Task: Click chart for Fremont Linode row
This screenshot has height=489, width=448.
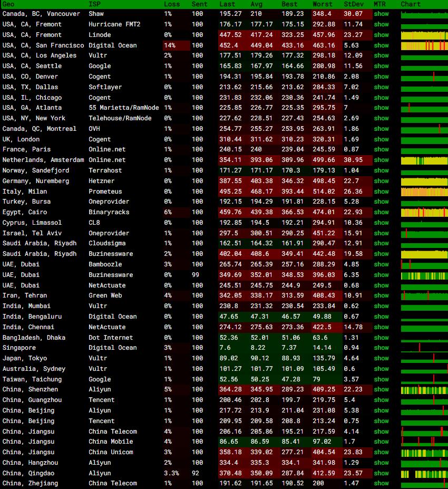Action: coord(424,35)
